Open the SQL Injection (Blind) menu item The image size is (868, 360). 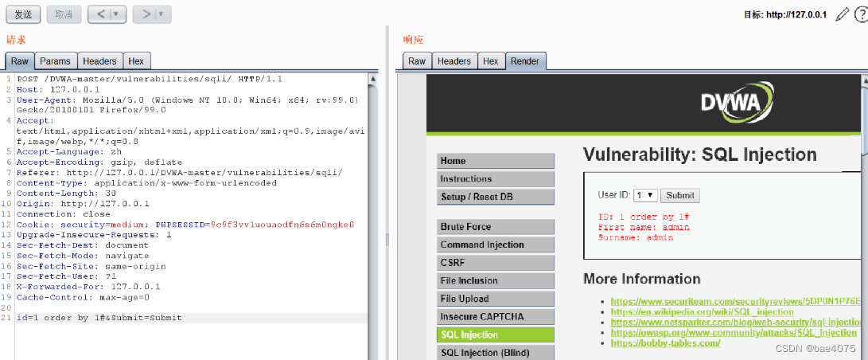pyautogui.click(x=496, y=353)
